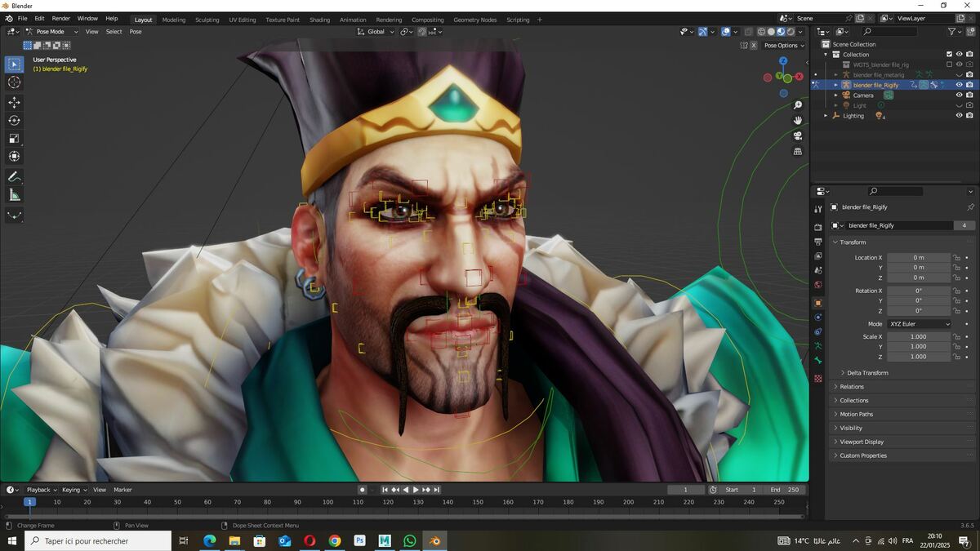Open the Pose Options dropdown
Screen dimensions: 980x551
click(x=783, y=46)
